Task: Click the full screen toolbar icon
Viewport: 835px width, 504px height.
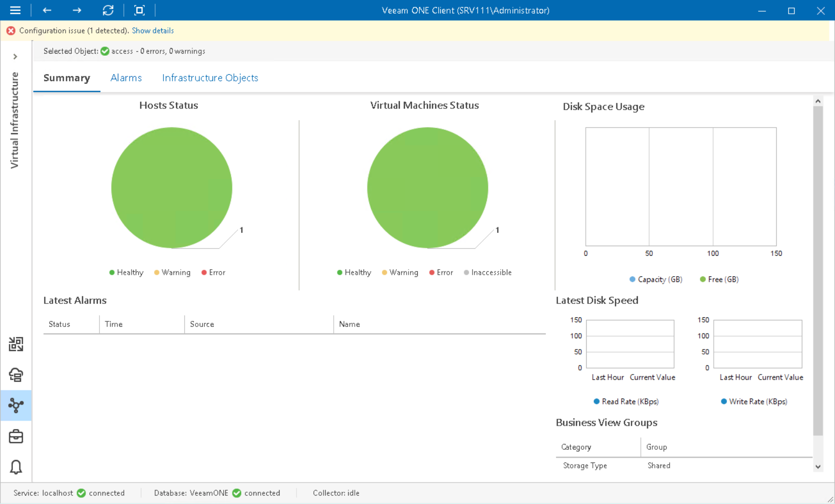Action: point(139,10)
